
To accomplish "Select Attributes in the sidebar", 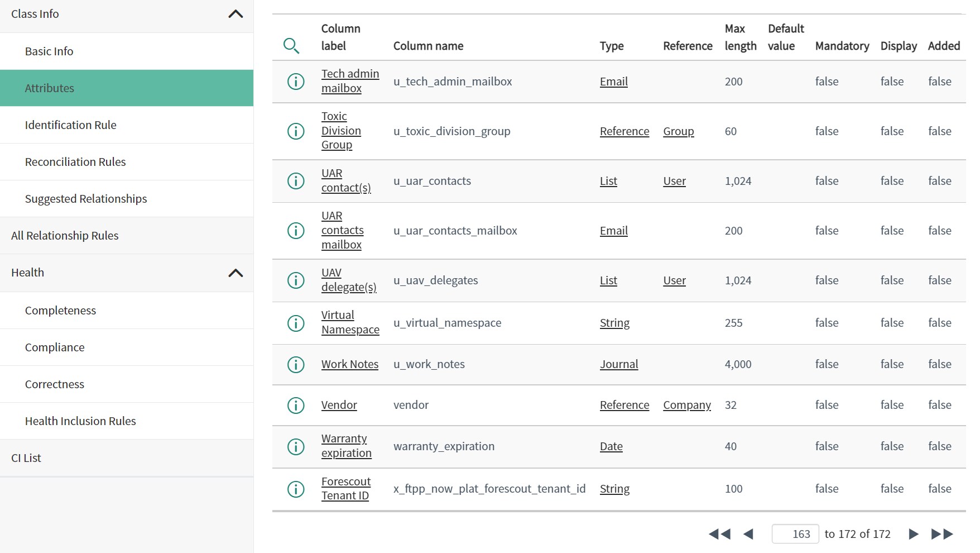I will [x=127, y=88].
